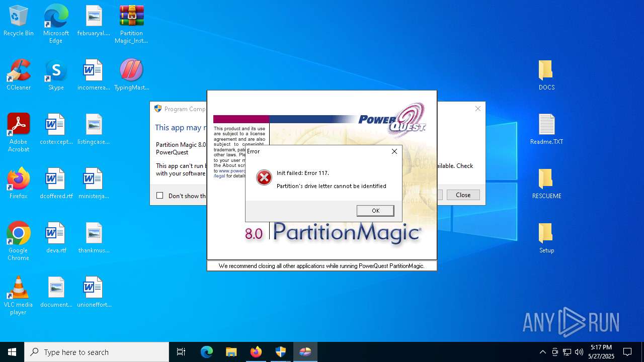Select the DOCS folder on desktop

pyautogui.click(x=546, y=75)
